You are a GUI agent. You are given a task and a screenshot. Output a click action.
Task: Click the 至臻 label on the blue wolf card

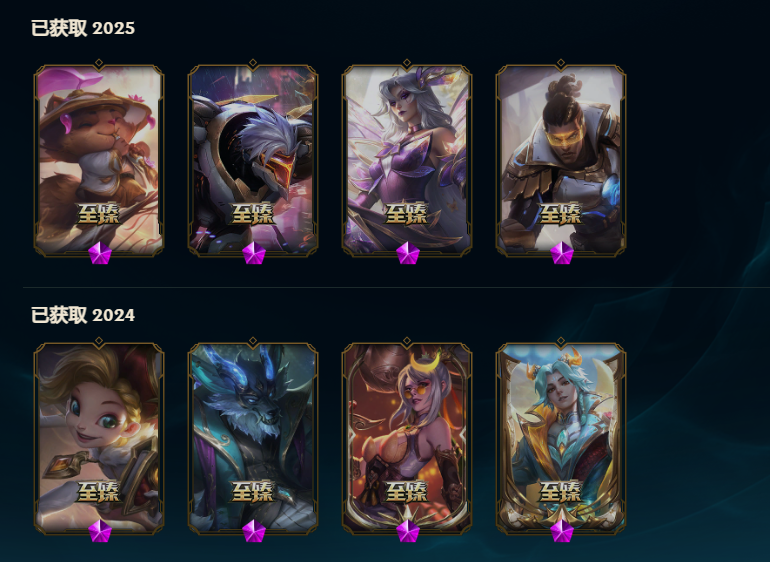253,492
